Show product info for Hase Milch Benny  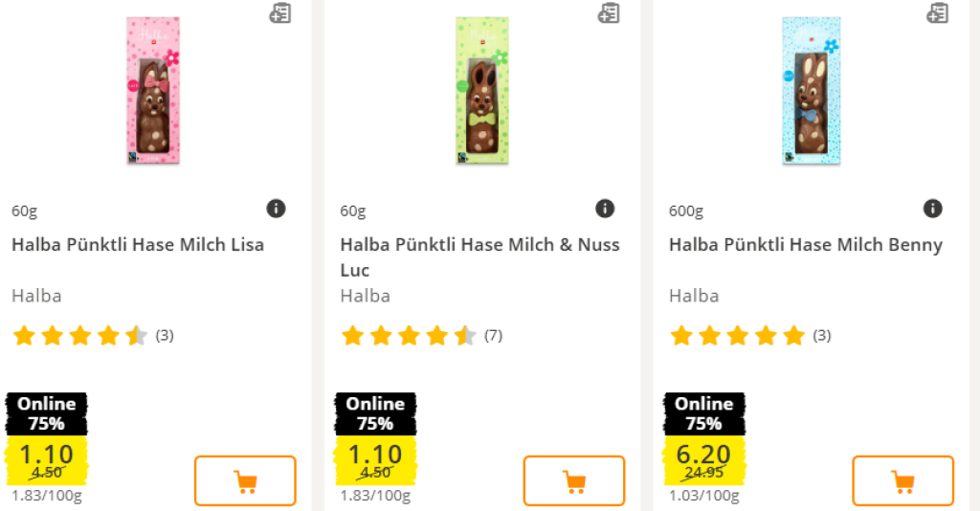(933, 209)
